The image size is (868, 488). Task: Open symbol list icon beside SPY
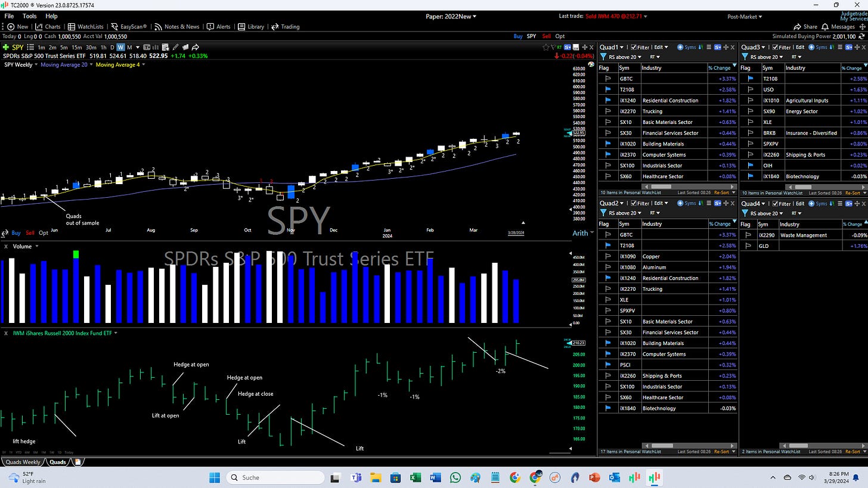click(29, 47)
